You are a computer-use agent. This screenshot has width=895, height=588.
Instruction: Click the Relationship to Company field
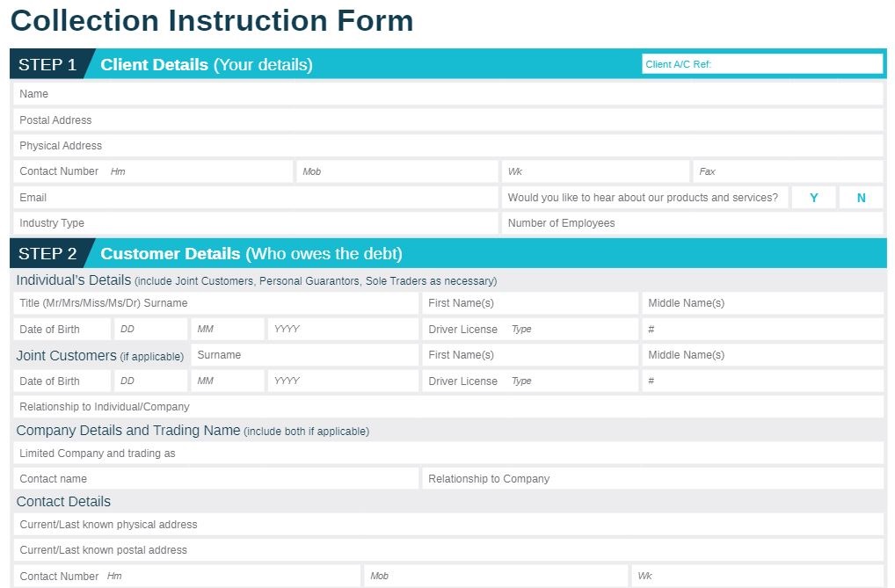pos(652,478)
